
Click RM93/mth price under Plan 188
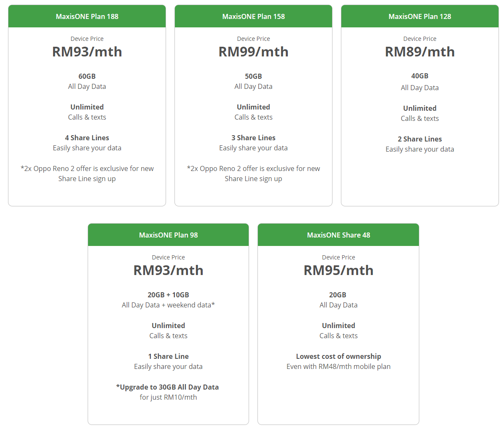coord(87,52)
